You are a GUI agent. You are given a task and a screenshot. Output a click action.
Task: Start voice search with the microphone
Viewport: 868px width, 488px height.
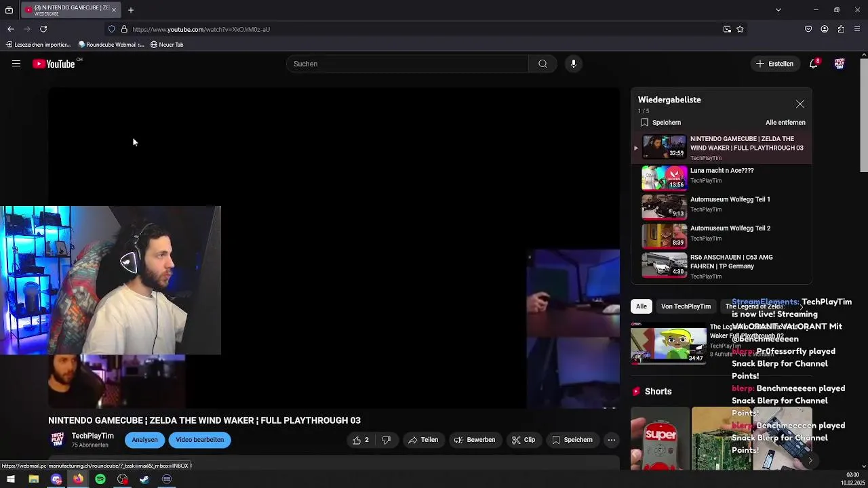574,64
